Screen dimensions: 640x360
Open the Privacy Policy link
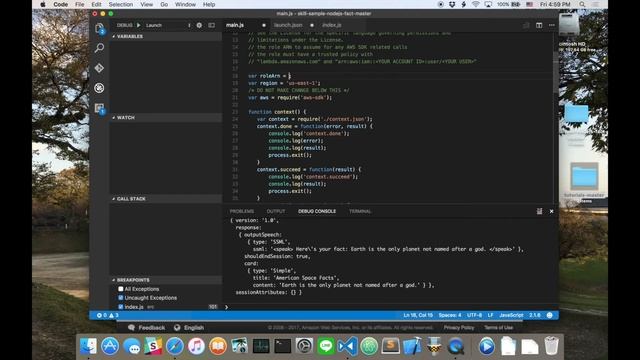(459, 328)
